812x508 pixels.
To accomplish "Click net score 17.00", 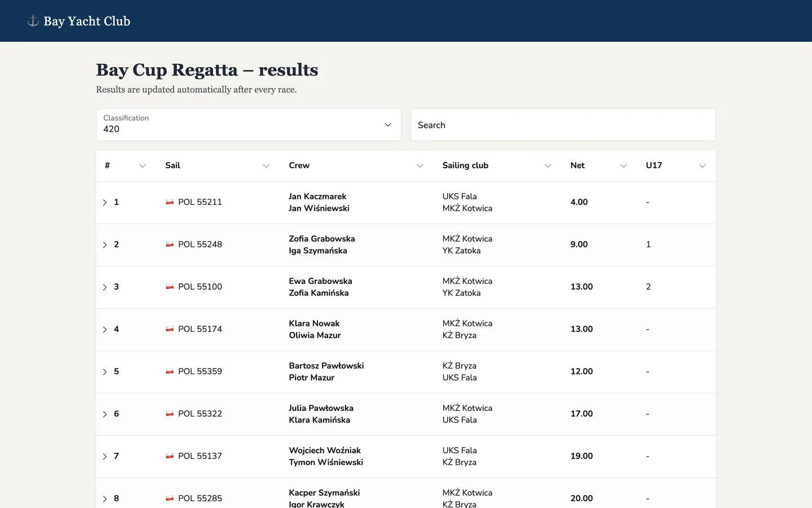I will [x=581, y=414].
